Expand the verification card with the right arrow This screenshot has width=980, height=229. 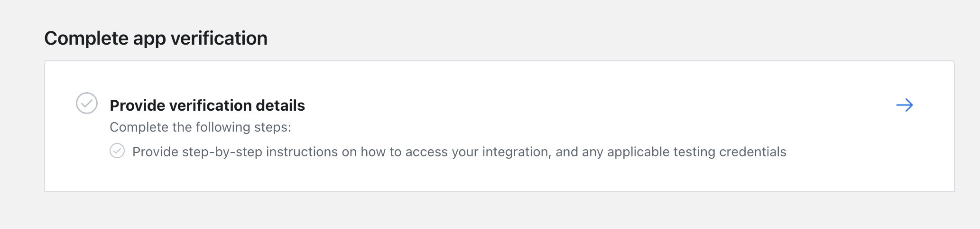click(904, 105)
